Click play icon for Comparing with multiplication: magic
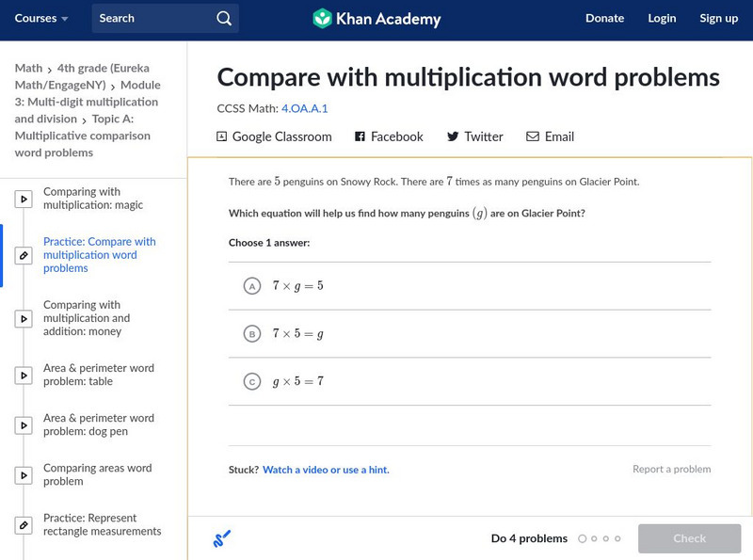The width and height of the screenshot is (753, 560). (24, 199)
